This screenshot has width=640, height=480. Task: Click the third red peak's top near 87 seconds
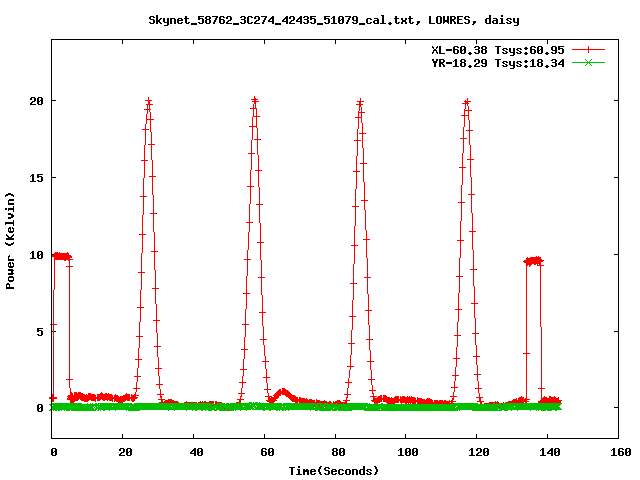coord(360,102)
